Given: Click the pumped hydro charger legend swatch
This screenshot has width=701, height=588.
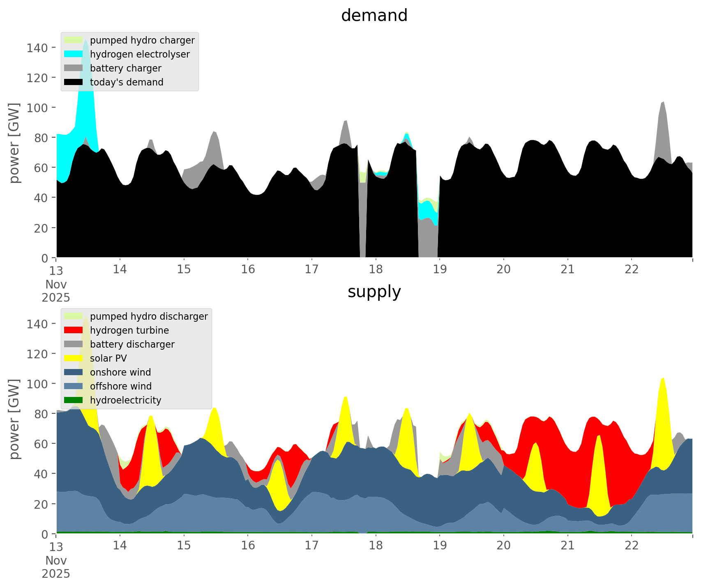Looking at the screenshot, I should tap(74, 40).
